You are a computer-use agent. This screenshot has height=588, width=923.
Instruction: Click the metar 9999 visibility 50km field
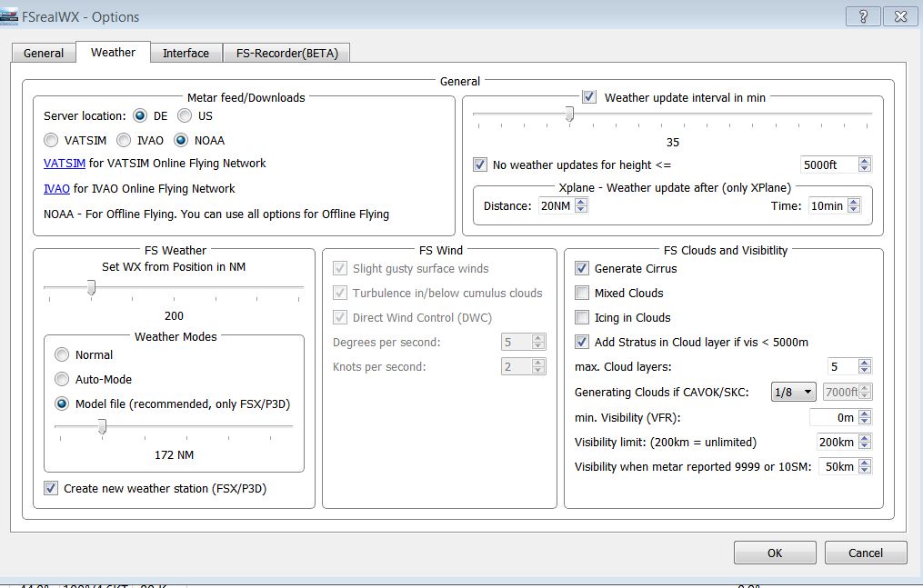point(838,466)
